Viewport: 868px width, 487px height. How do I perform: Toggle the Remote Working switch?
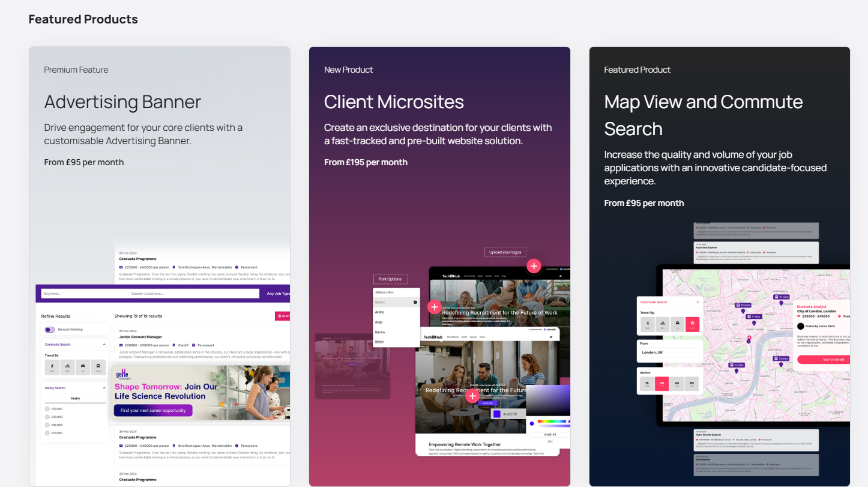(x=50, y=330)
